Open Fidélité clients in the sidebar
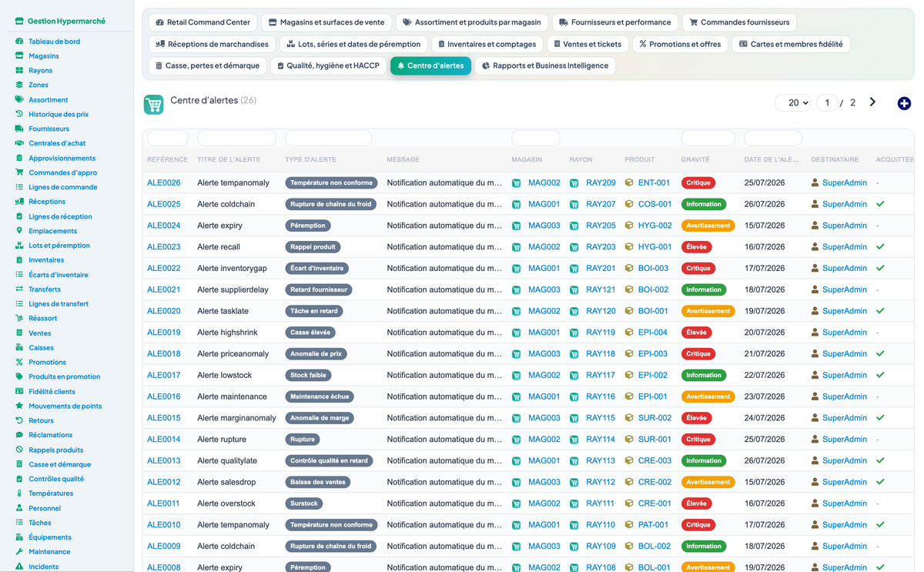Image resolution: width=924 pixels, height=572 pixels. 52,391
